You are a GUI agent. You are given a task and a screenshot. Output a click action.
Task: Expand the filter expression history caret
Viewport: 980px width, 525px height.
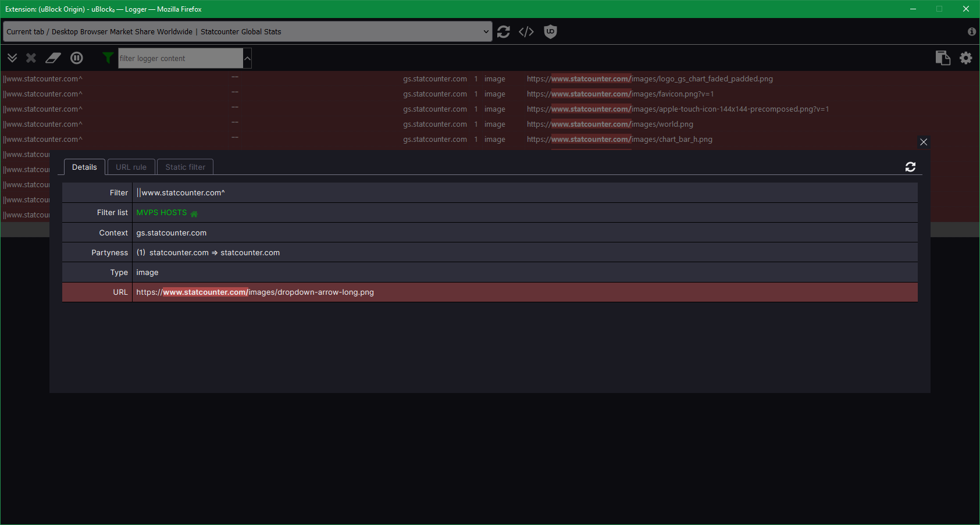pos(247,58)
